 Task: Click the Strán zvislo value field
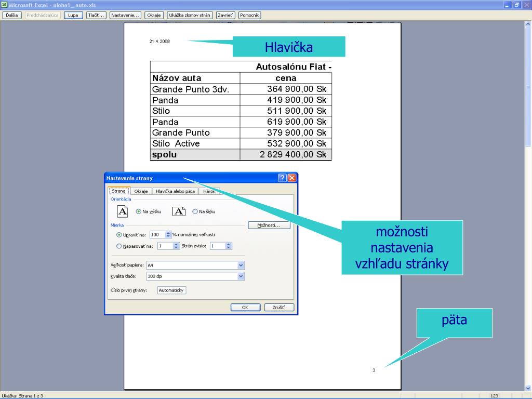[x=218, y=246]
